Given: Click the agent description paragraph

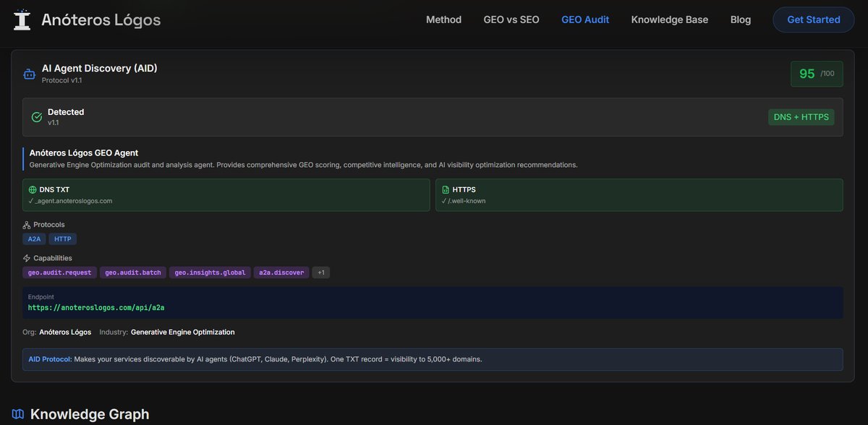Looking at the screenshot, I should point(304,165).
